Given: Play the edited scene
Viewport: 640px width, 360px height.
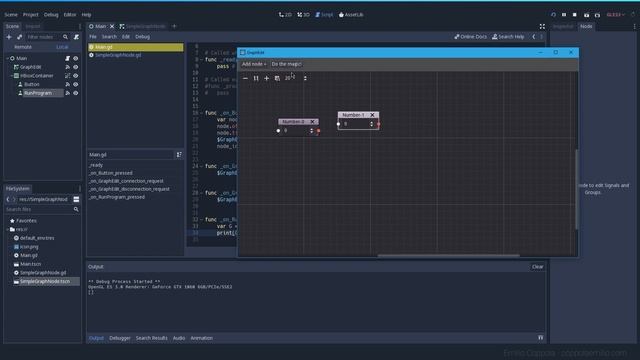Looking at the screenshot, I should pos(586,15).
